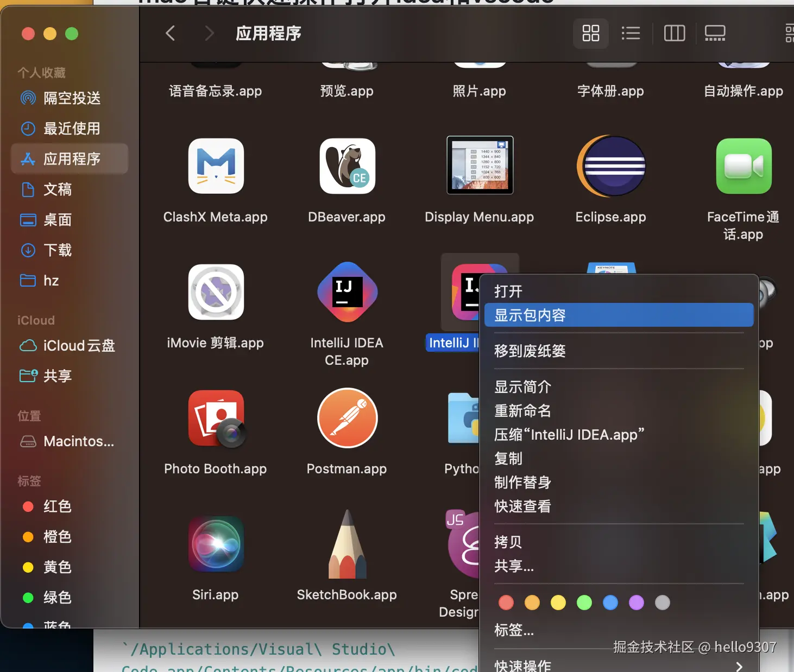Viewport: 794px width, 672px height.
Task: Choose 标签... from the context menu
Action: (x=619, y=630)
